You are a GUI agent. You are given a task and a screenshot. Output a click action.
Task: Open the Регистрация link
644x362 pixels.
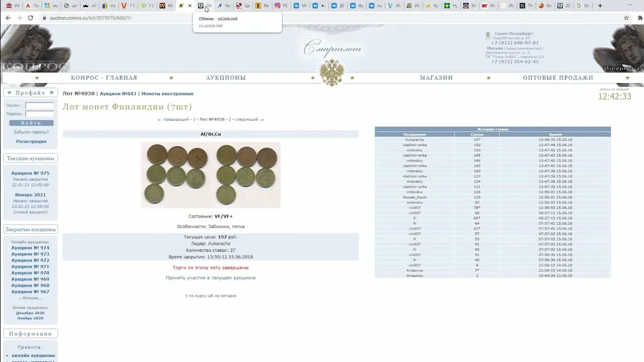tap(31, 141)
